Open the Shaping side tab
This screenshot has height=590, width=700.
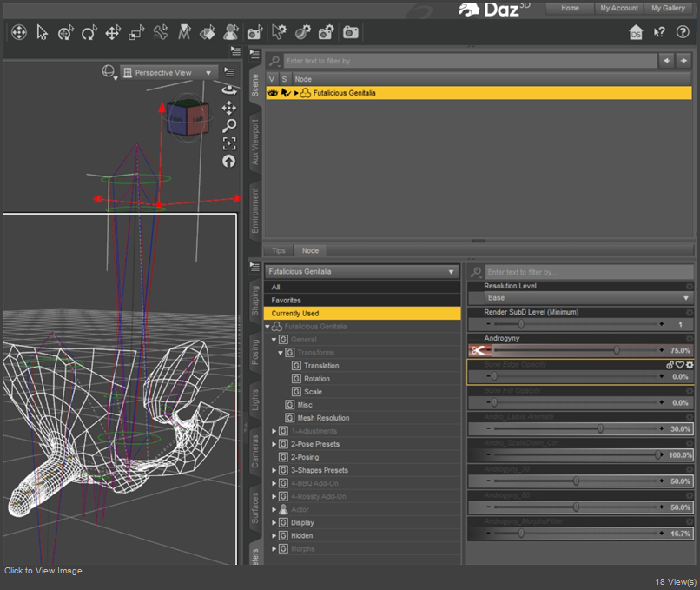(255, 301)
